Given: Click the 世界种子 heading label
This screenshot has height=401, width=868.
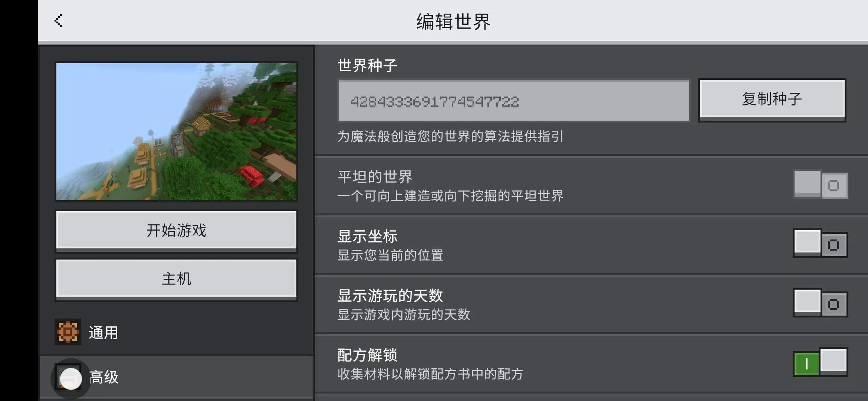Looking at the screenshot, I should (367, 66).
